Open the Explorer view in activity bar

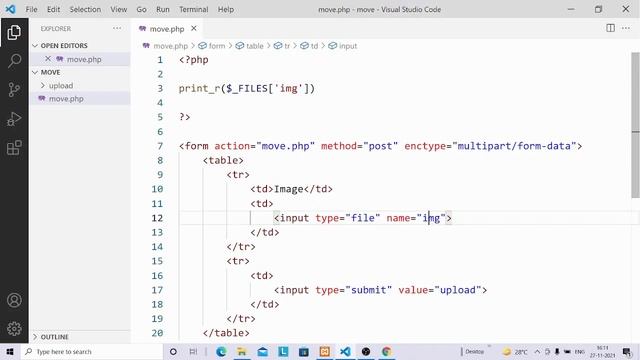14,33
